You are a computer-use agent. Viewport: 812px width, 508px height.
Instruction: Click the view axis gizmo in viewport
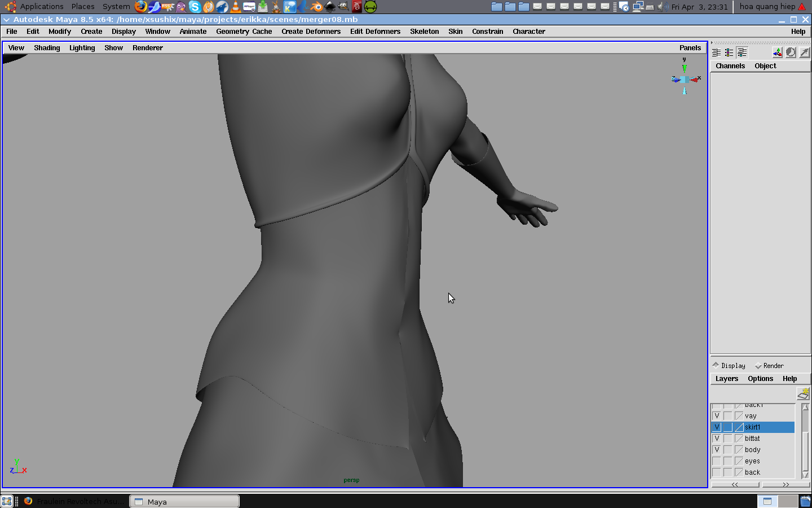tap(685, 77)
